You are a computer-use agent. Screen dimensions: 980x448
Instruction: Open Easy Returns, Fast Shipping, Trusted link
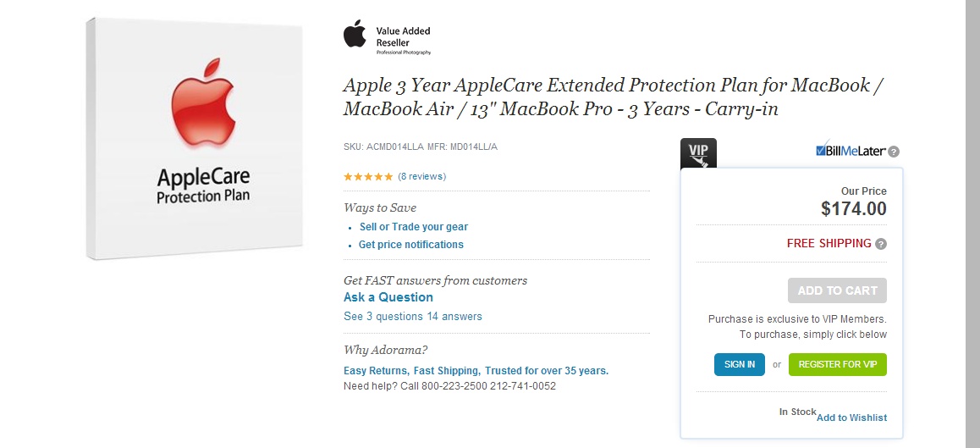click(x=476, y=371)
